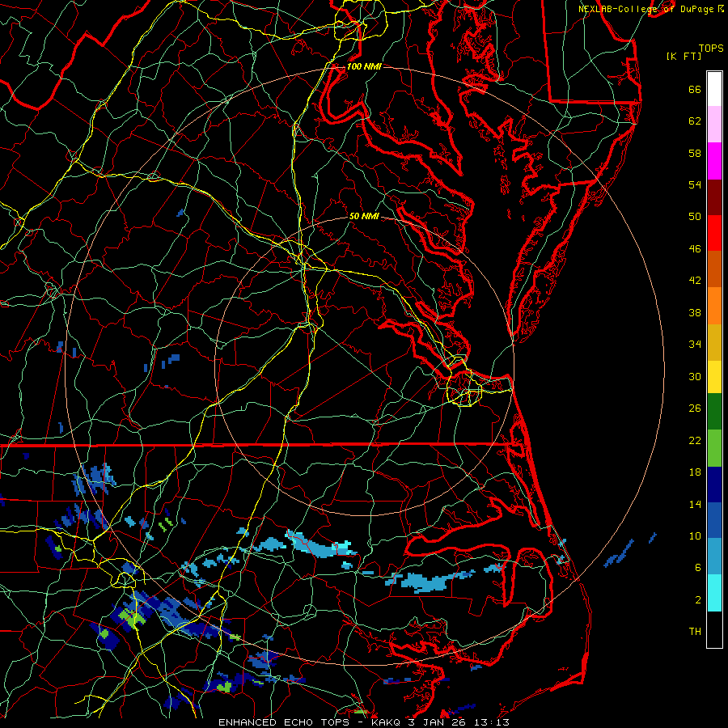Click the 14 label on the legend scale
The width and height of the screenshot is (728, 728).
click(x=695, y=504)
